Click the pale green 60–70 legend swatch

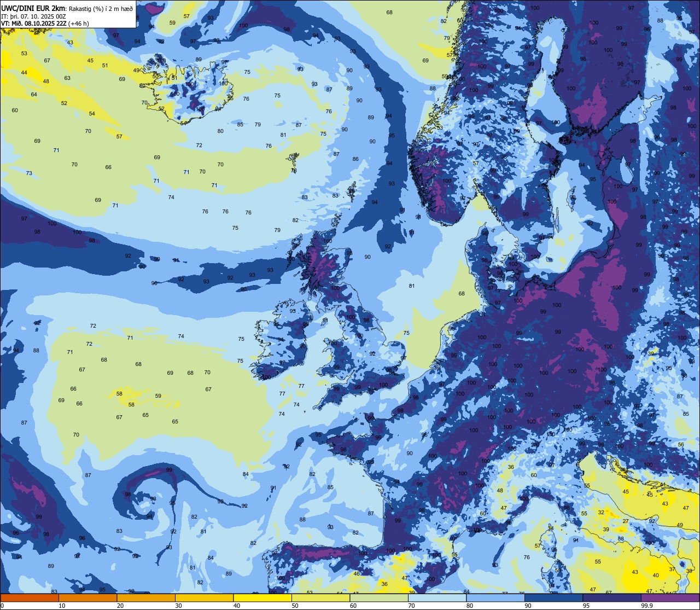pyautogui.click(x=379, y=597)
